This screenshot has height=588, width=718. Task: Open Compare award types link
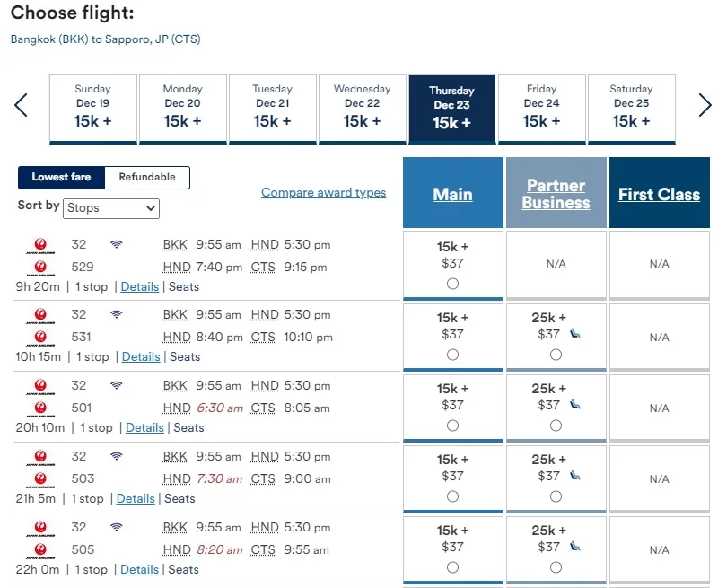click(x=324, y=192)
